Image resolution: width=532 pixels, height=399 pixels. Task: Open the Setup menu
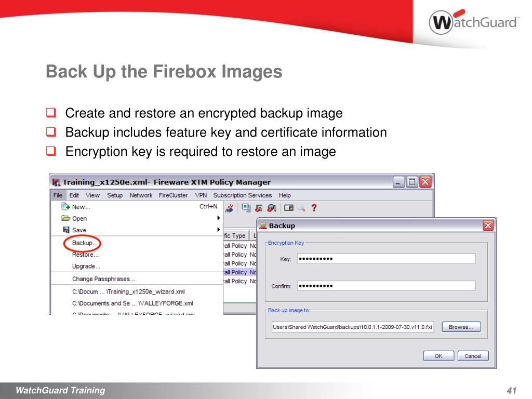point(115,195)
